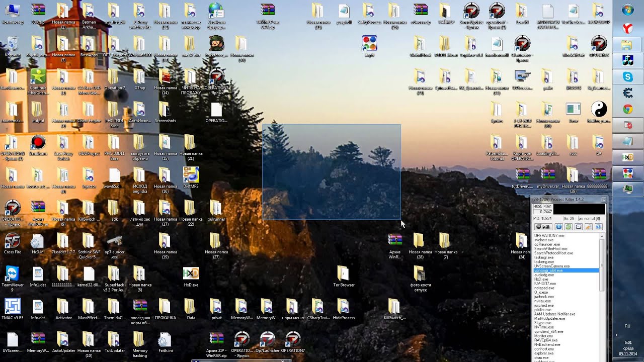Select the XTrap folder icon
The height and width of the screenshot is (362, 644).
[140, 79]
